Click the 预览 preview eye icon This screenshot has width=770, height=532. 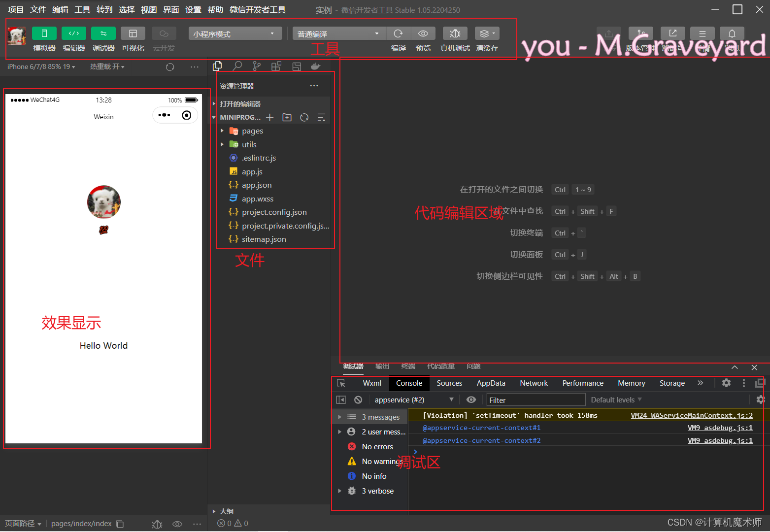(423, 33)
